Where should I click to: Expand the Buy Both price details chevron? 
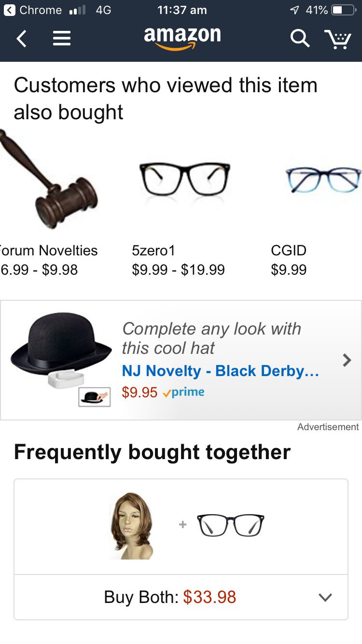[x=325, y=597]
